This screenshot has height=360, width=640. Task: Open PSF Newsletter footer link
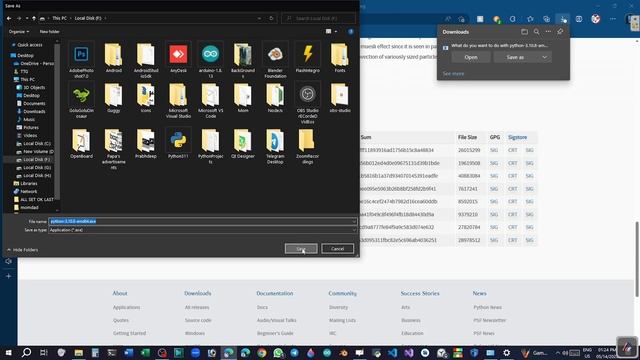click(x=489, y=320)
